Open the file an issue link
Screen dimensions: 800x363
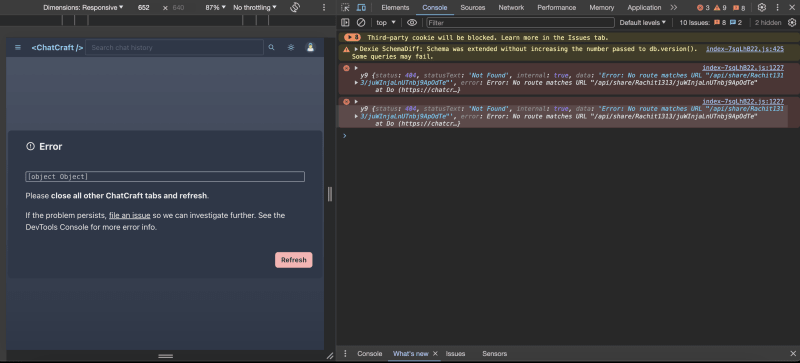(x=130, y=215)
